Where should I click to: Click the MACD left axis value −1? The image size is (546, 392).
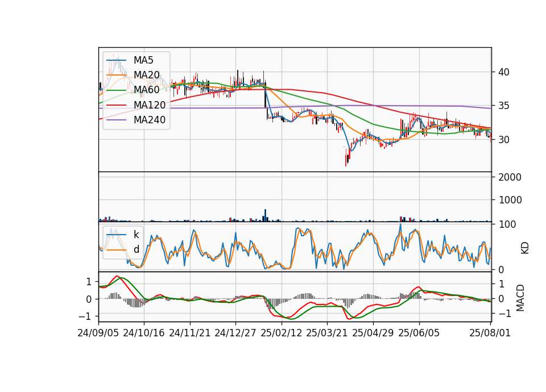(85, 316)
